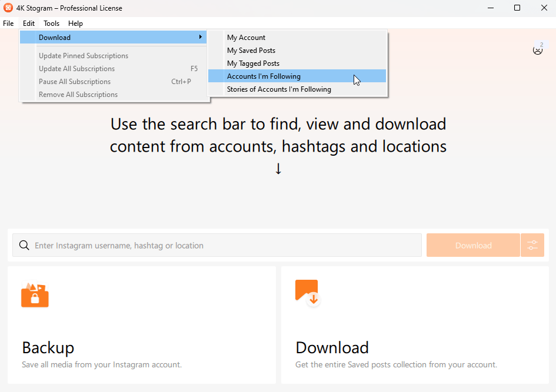Minimize the 4K Stogram window
The height and width of the screenshot is (392, 556).
(x=491, y=8)
